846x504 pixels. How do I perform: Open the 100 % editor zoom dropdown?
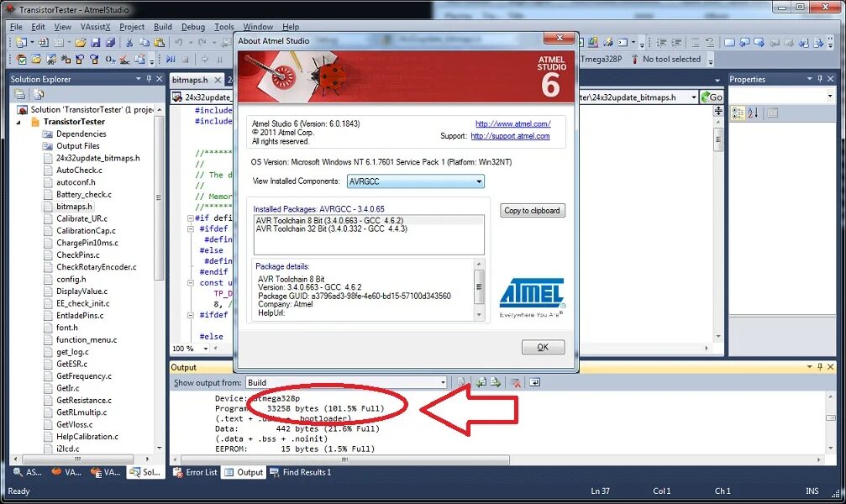tap(206, 349)
